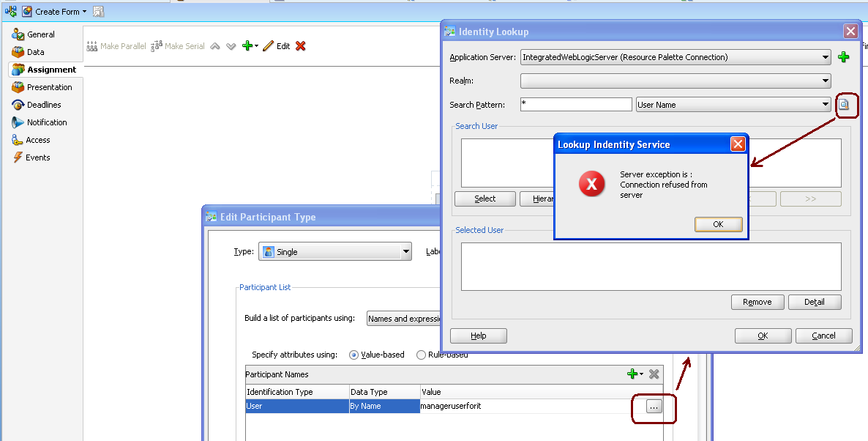Click the move down arrow in the toolbar
The image size is (868, 441).
(231, 46)
